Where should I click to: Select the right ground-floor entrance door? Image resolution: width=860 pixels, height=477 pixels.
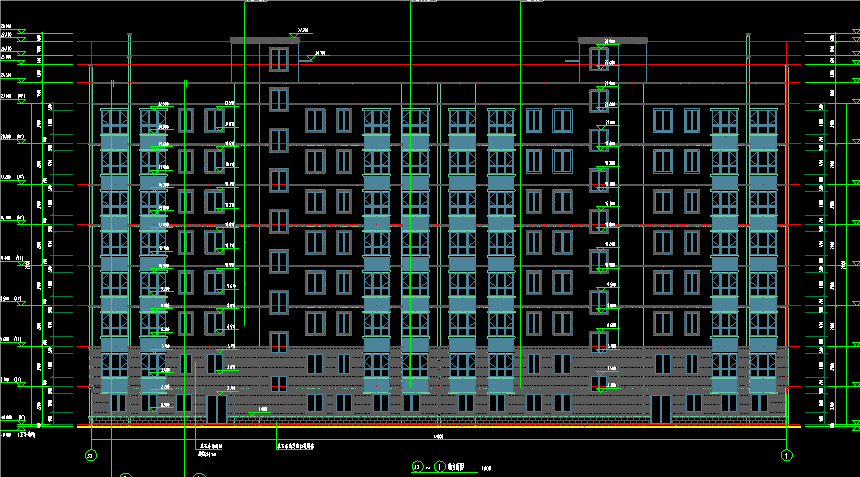(x=661, y=410)
